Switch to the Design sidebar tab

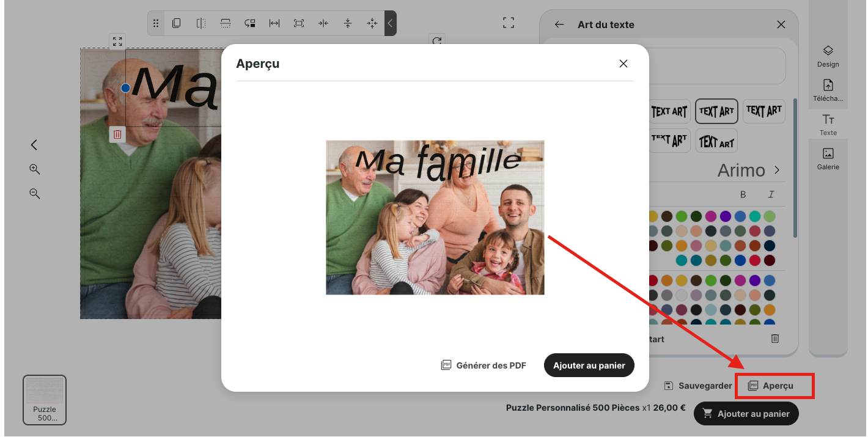pyautogui.click(x=828, y=56)
